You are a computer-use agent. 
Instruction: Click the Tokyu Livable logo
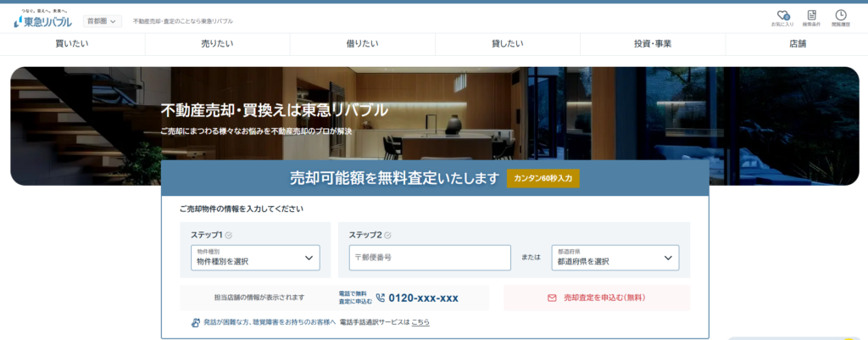[x=42, y=20]
